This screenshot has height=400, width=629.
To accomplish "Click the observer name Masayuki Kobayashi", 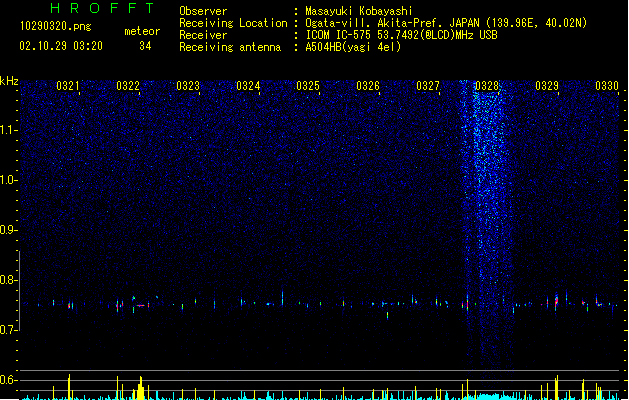I will coord(359,11).
